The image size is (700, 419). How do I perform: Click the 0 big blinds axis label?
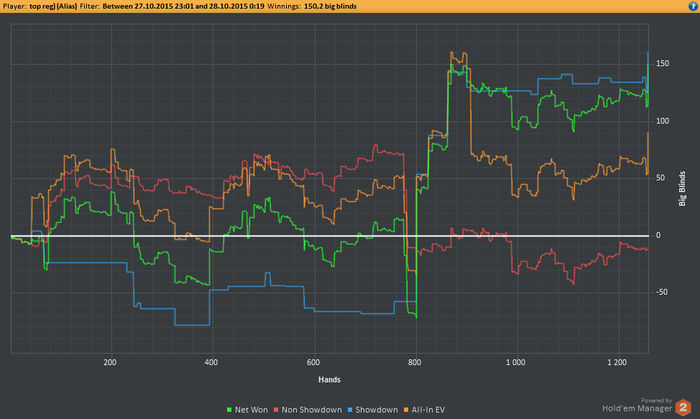tap(658, 235)
